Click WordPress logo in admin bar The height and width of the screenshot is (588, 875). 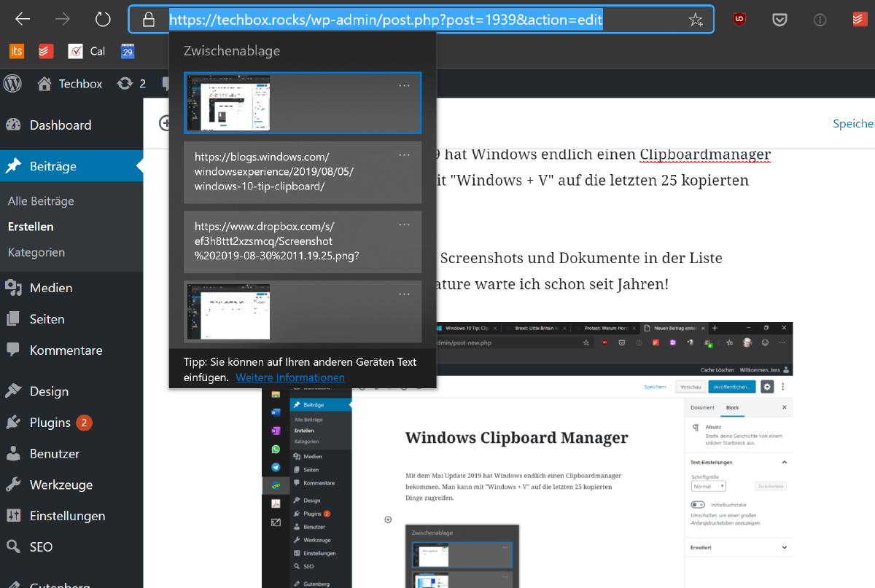[12, 83]
